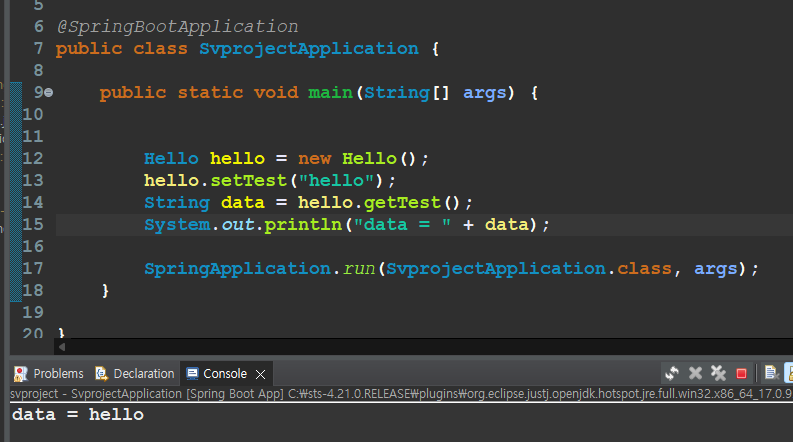The height and width of the screenshot is (442, 793).
Task: Click the "hello" string literal on line 13
Action: pyautogui.click(x=336, y=181)
